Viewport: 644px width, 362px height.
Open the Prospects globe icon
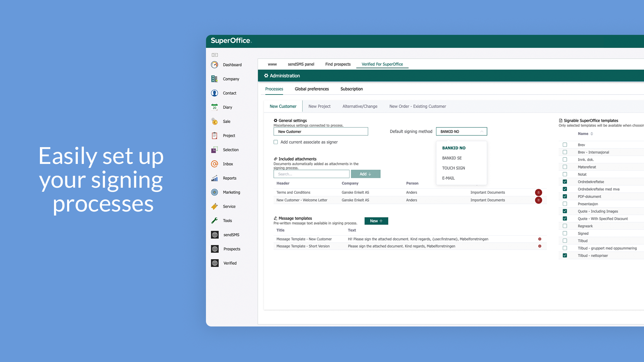click(x=215, y=249)
